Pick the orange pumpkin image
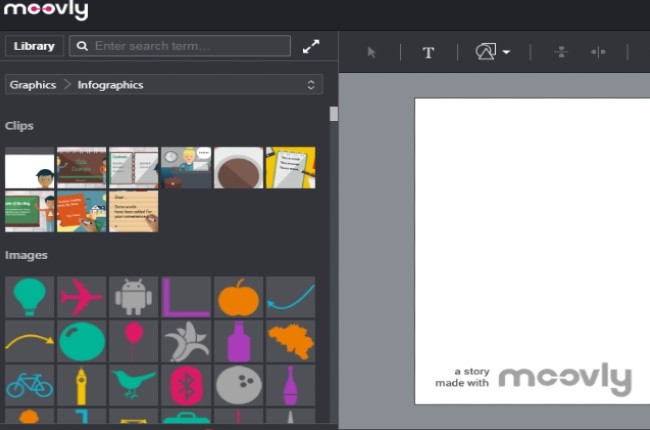This screenshot has height=430, width=650. (238, 297)
